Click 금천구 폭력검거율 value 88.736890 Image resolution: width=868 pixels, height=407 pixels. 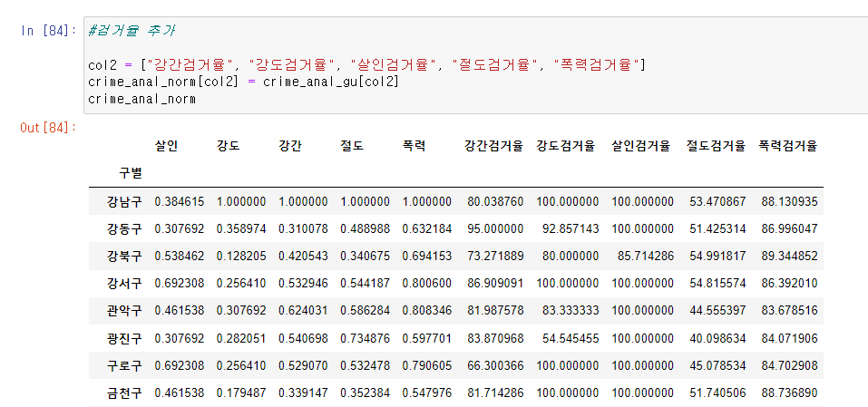coord(789,393)
